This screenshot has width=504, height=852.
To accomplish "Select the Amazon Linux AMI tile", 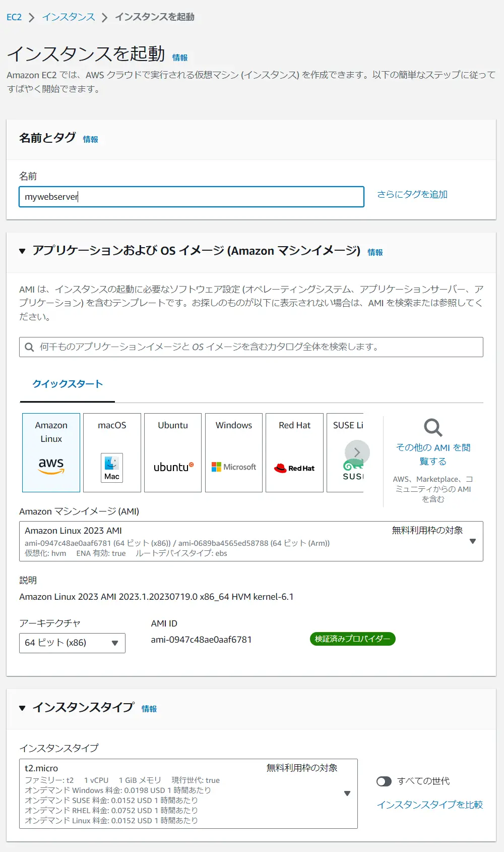I will (x=51, y=452).
